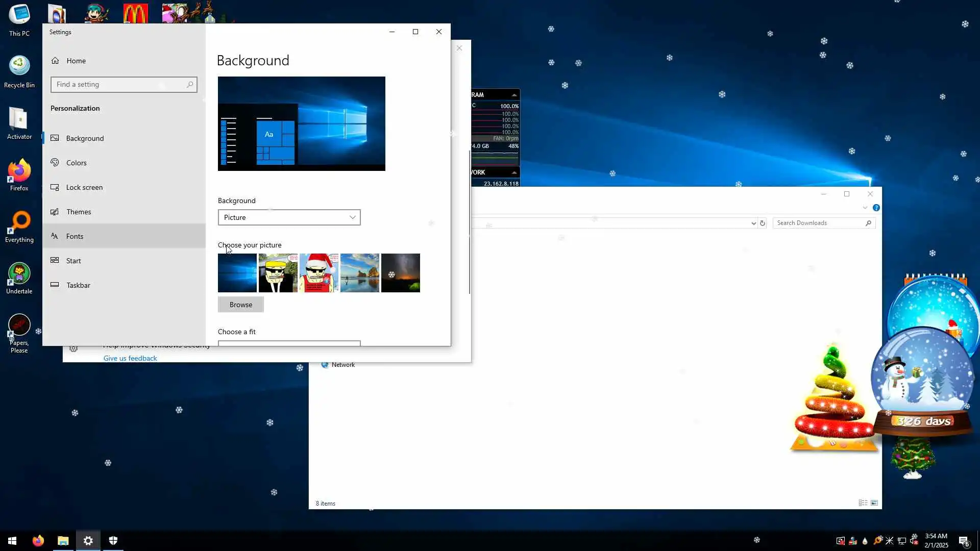This screenshot has height=551, width=980.
Task: Open the Background type dropdown
Action: pos(289,217)
